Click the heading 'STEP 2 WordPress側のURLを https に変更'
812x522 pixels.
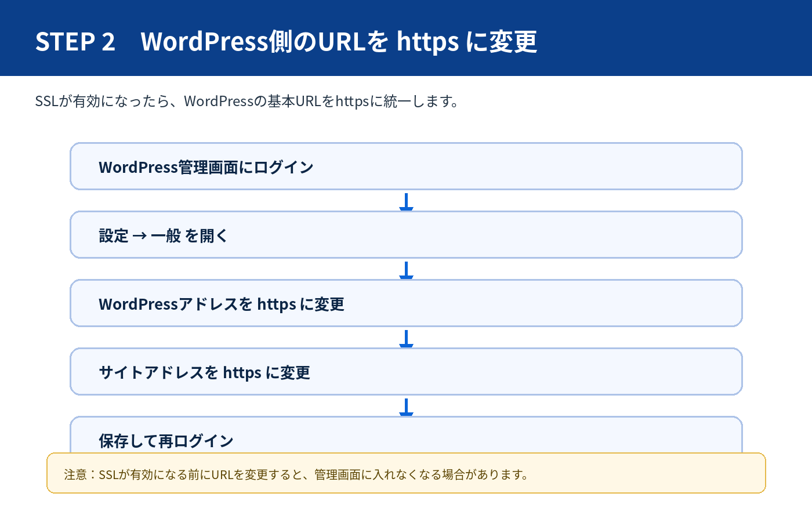click(x=286, y=41)
